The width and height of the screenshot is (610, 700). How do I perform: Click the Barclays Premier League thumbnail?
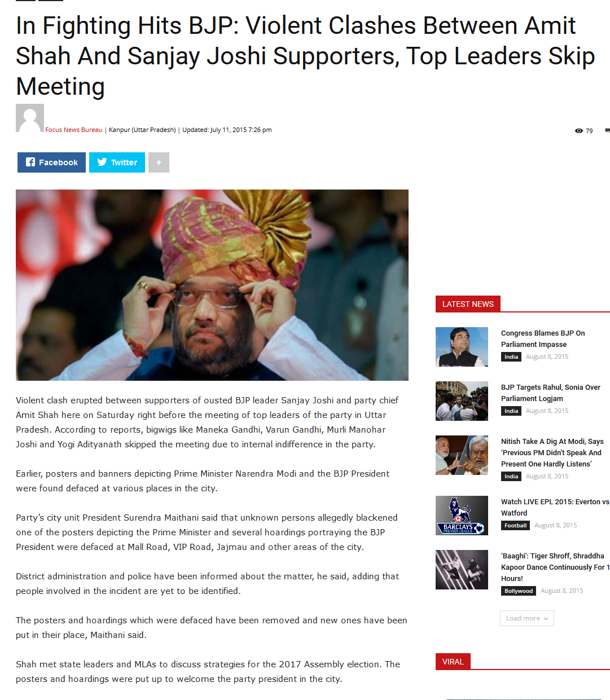[x=462, y=516]
